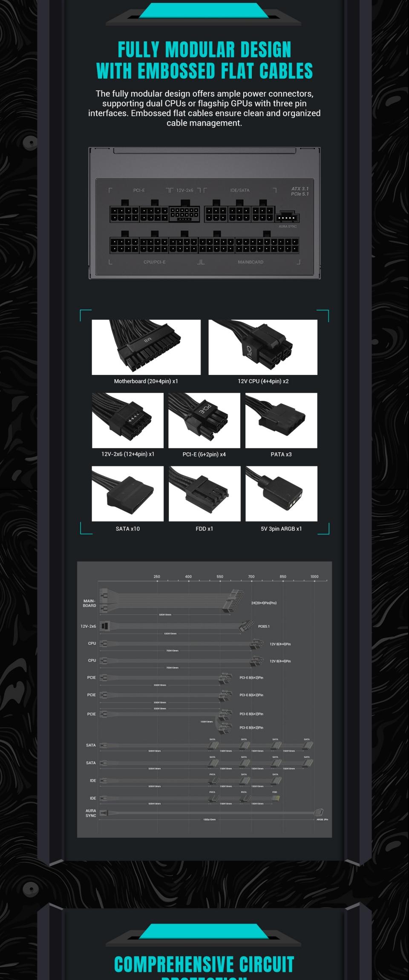This screenshot has height=980, width=409.
Task: Click the MAINBOARD label on the PSU panel
Action: point(251,262)
